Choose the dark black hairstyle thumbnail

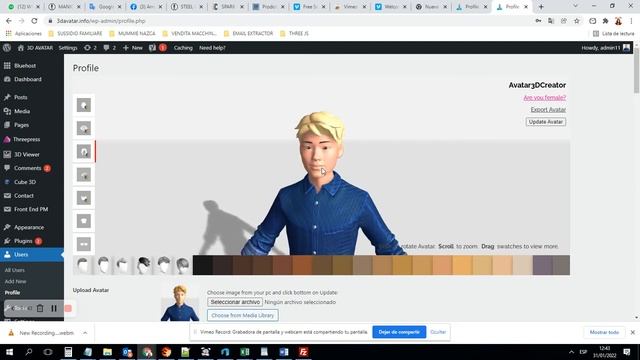coord(143,265)
